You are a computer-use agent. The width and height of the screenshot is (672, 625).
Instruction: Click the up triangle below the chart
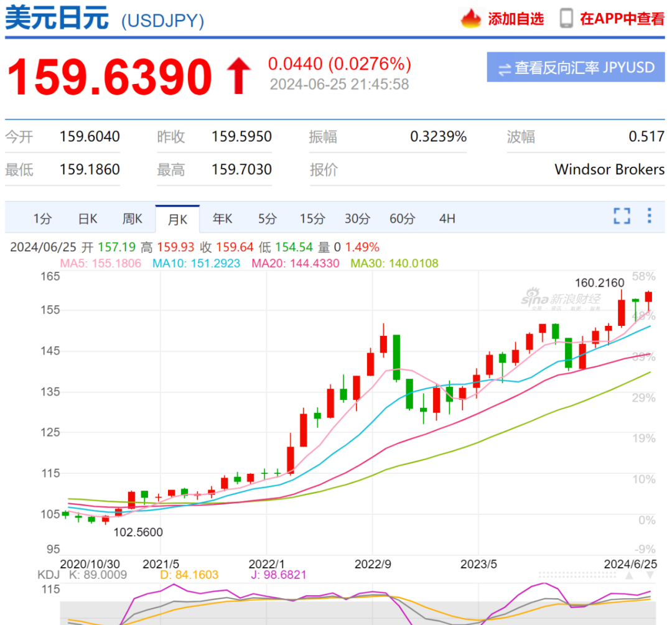tap(629, 575)
